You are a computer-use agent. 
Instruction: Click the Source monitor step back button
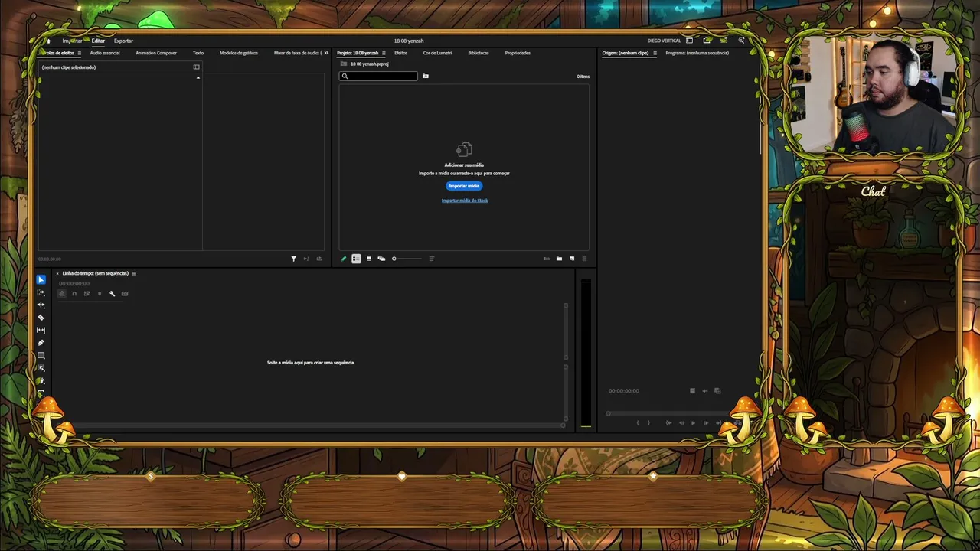click(x=681, y=423)
